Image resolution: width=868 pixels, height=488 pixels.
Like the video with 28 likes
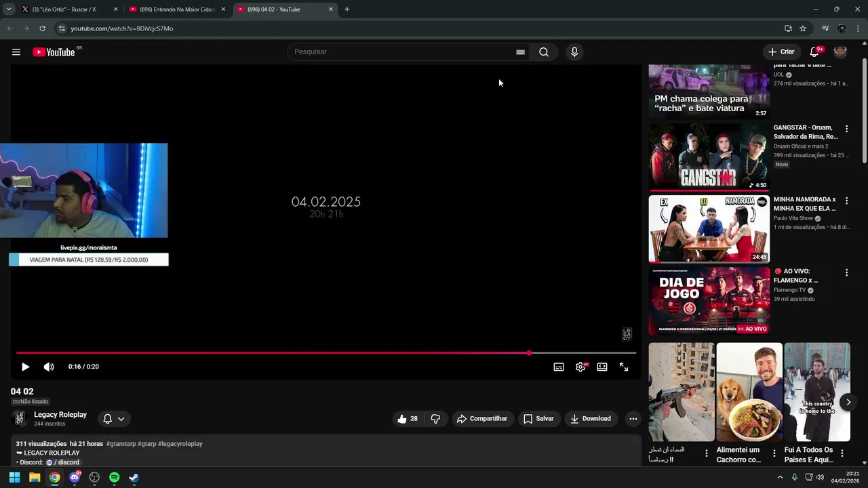click(408, 419)
